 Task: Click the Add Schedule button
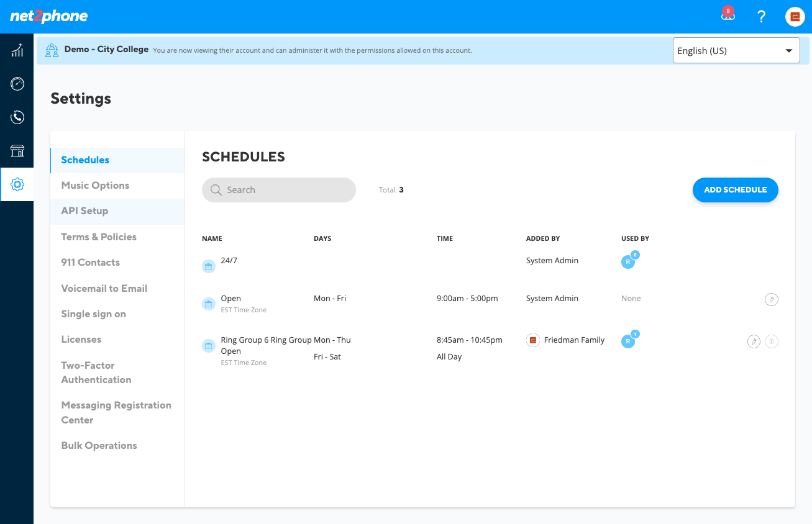click(x=736, y=190)
